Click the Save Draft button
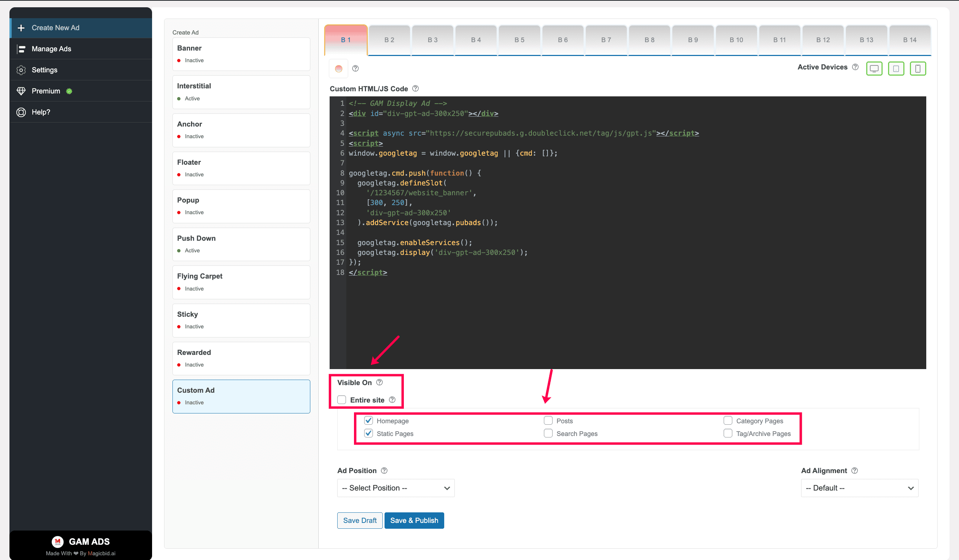 pos(359,520)
